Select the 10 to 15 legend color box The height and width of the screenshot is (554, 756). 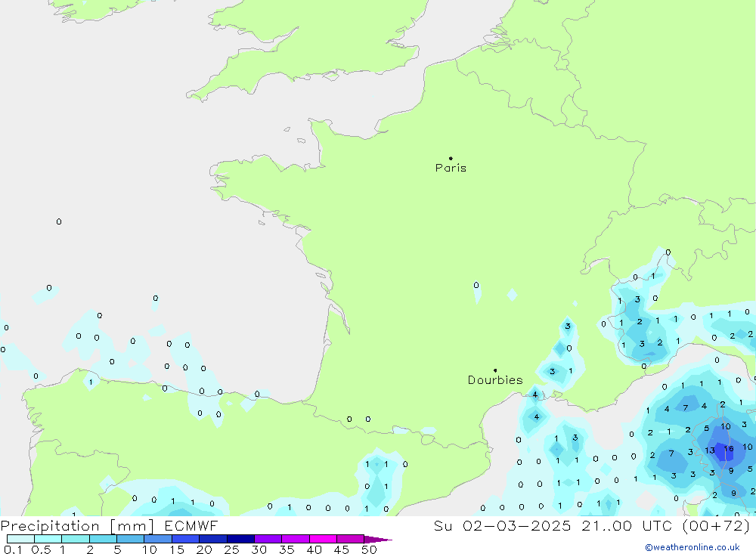click(x=158, y=539)
